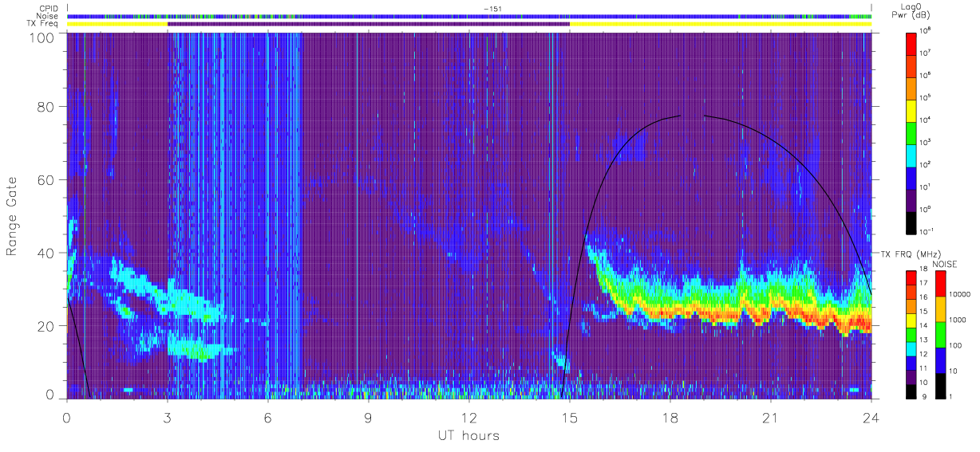Click the "13" label on TX FRQ scale
The width and height of the screenshot is (980, 452).
(925, 340)
